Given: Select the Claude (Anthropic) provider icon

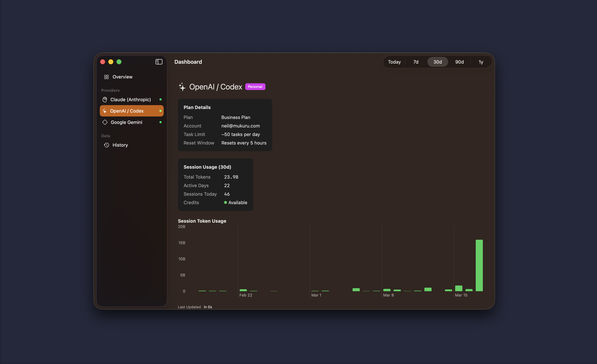Looking at the screenshot, I should (x=105, y=99).
